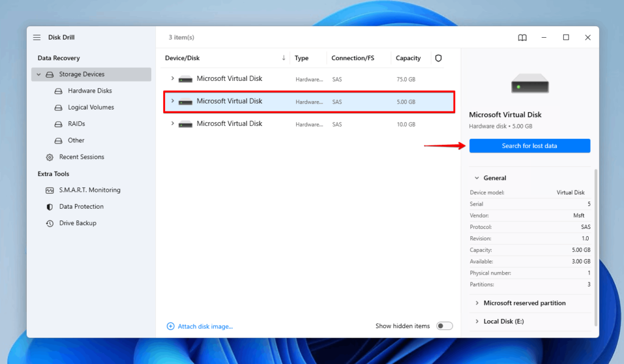Open the hamburger menu in Disk Drill
Viewport: 624px width, 364px height.
coord(37,37)
